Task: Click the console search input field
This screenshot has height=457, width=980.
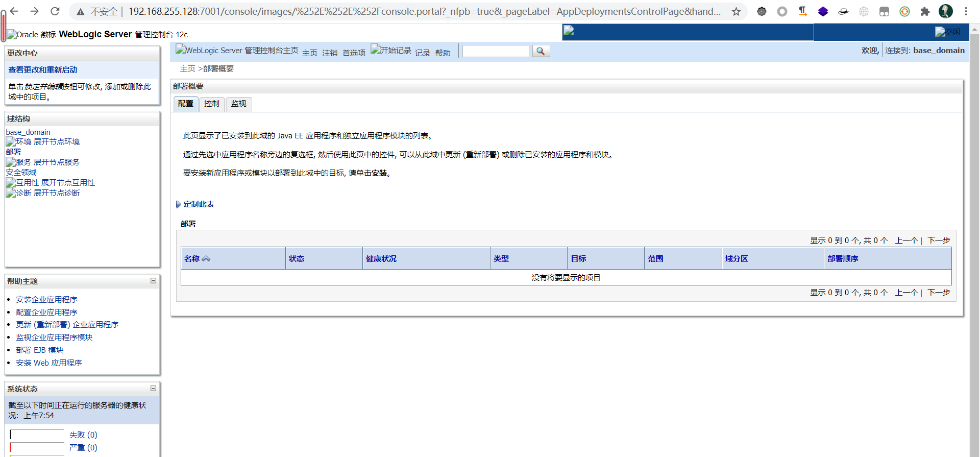Action: coord(496,51)
